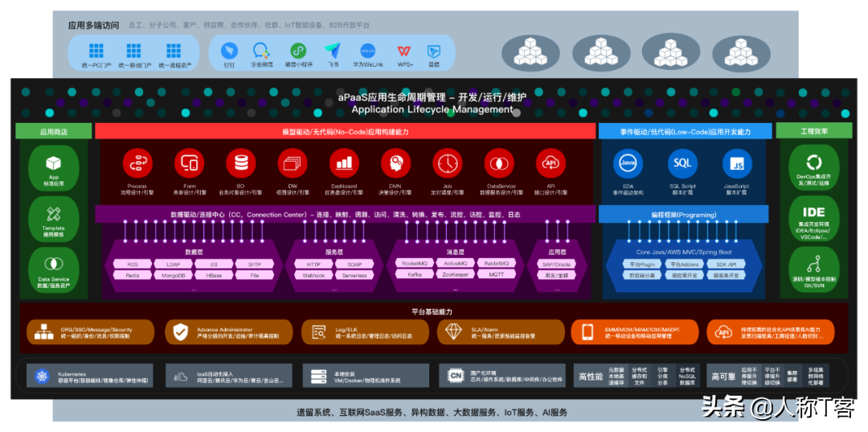Click the Template 通用模板 icon
This screenshot has height=432, width=868.
pos(54,214)
